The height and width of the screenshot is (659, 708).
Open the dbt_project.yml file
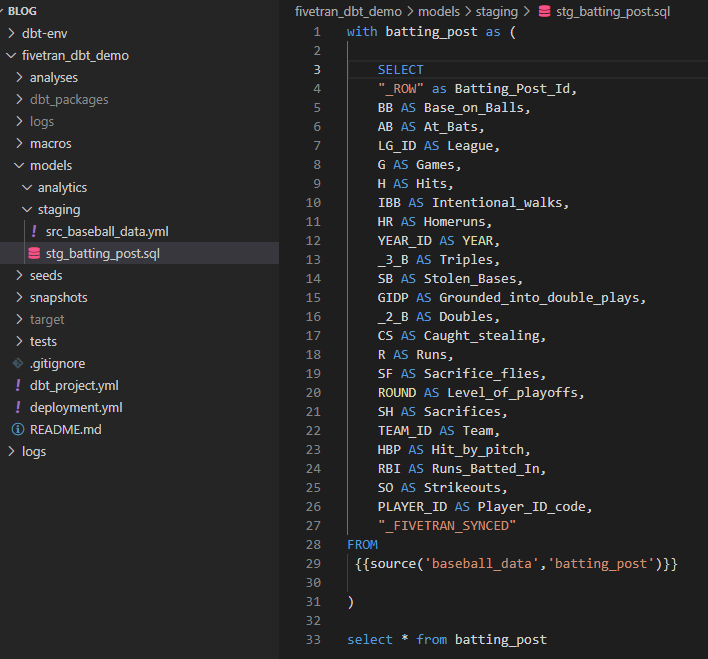74,386
